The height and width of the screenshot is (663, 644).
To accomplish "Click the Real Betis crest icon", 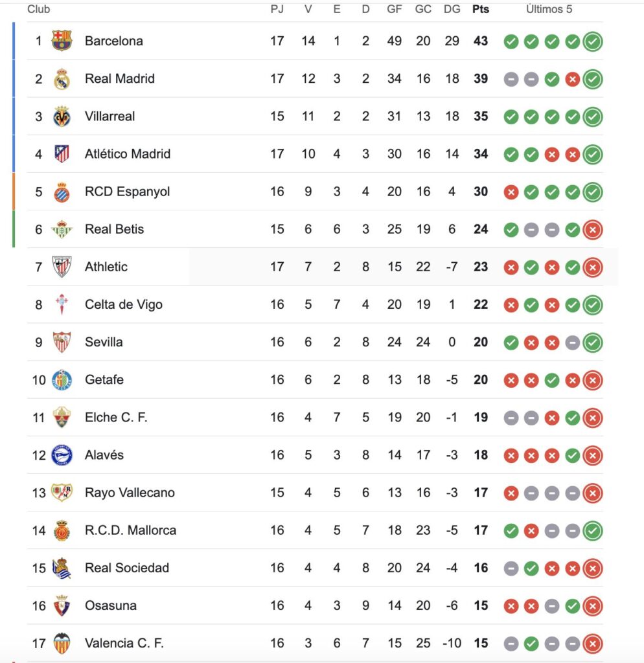I will [x=62, y=229].
